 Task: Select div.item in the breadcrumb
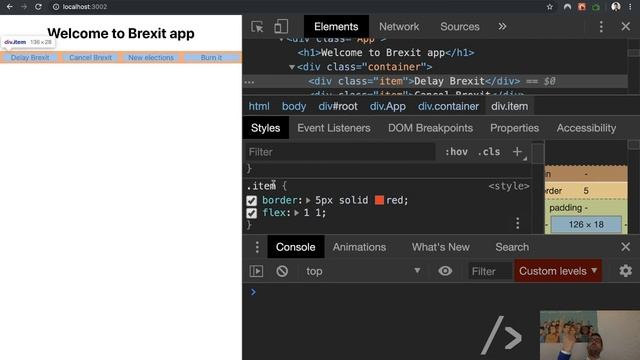[509, 106]
